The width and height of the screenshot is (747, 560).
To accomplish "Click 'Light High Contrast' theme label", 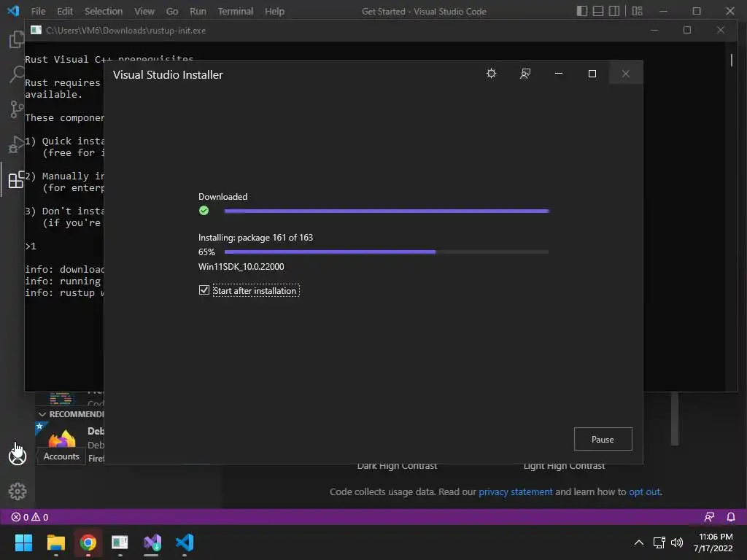I will click(564, 466).
